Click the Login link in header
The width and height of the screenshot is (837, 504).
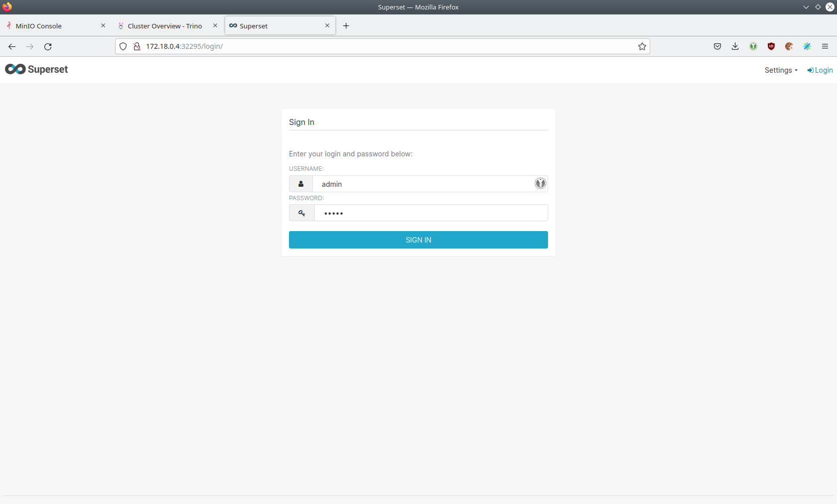point(820,70)
